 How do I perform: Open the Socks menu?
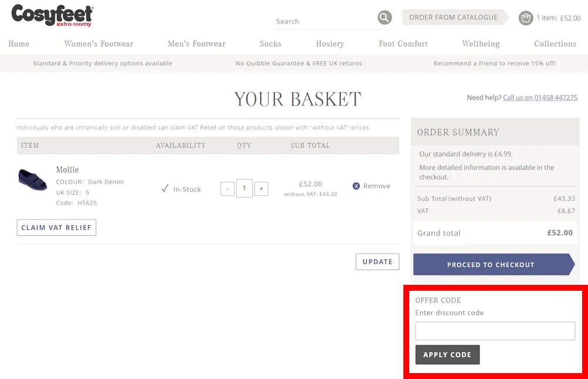270,44
